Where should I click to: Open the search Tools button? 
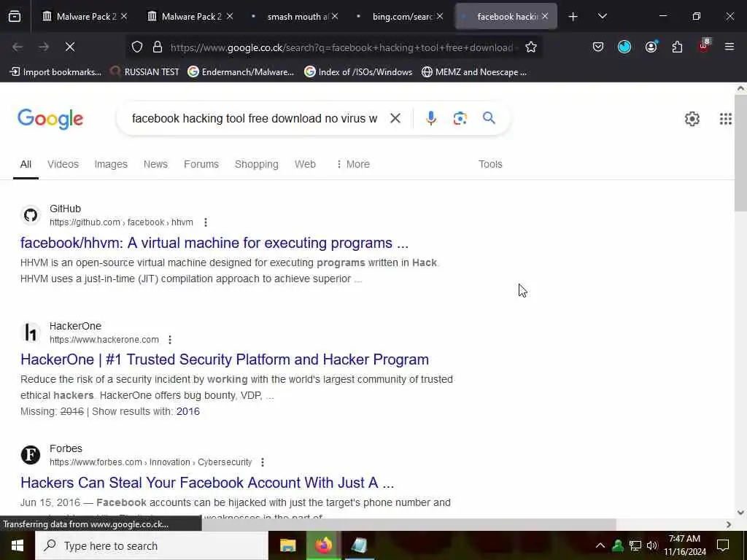[x=490, y=164]
